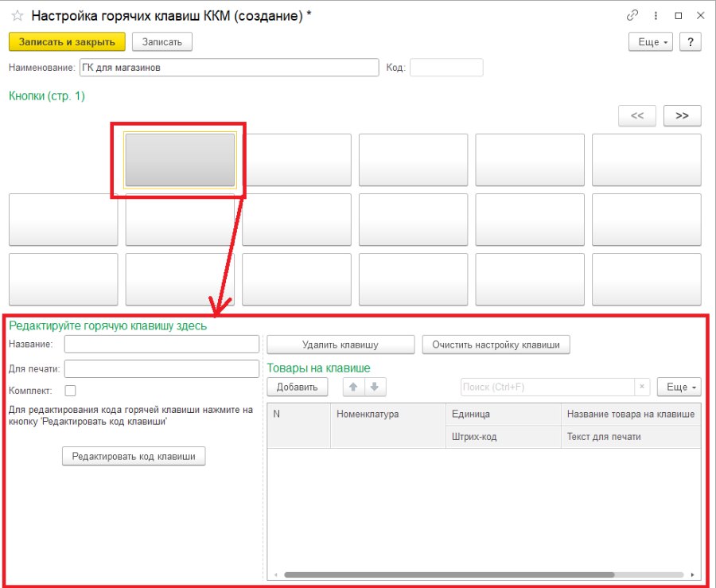This screenshot has height=588, width=716.
Task: Toggle the Комплект checkbox
Action: 70,391
